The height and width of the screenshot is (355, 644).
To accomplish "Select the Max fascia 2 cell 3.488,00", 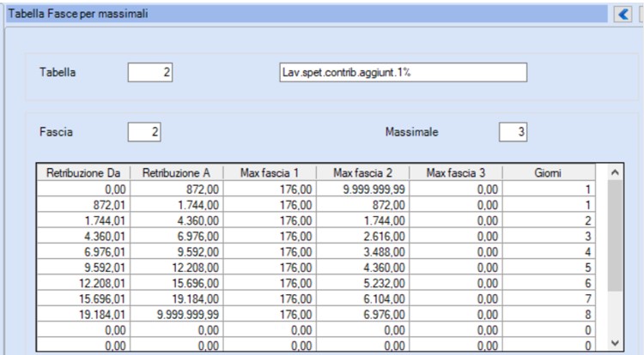I will (362, 251).
